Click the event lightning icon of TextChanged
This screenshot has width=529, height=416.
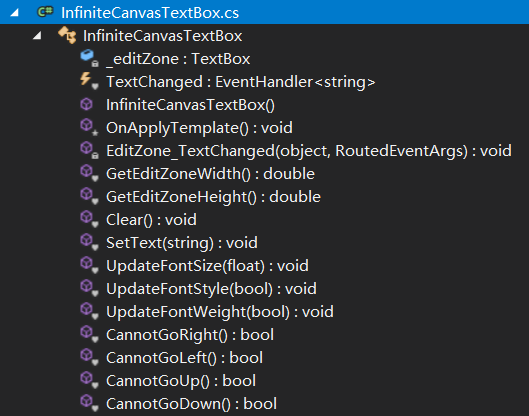tap(89, 81)
